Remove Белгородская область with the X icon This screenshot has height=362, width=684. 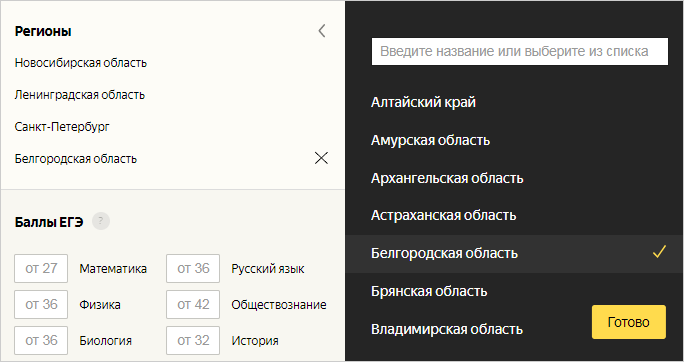coord(321,158)
